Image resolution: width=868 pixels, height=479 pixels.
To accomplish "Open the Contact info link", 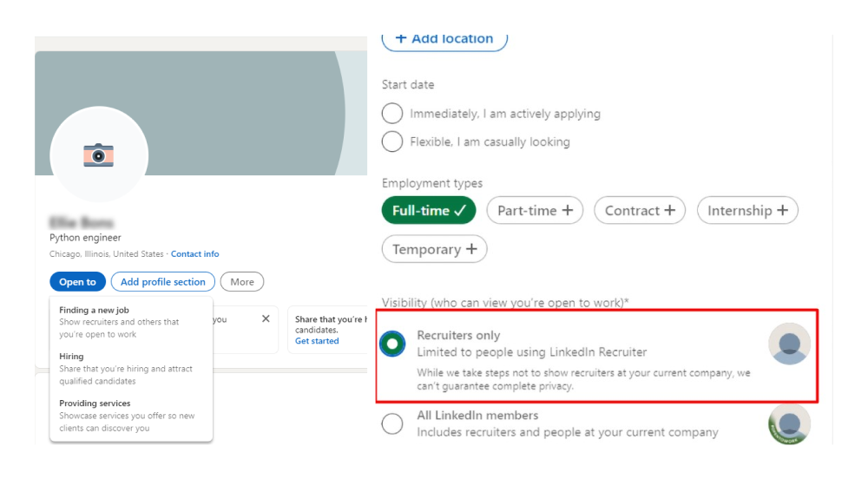I will click(194, 254).
